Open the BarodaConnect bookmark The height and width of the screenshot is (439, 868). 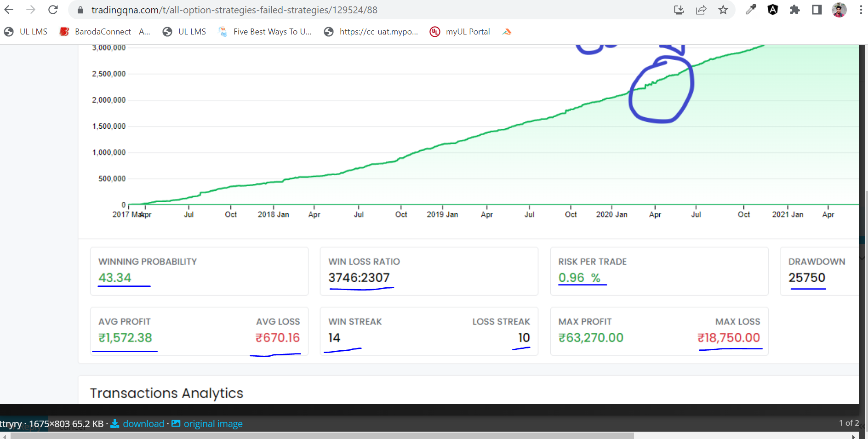(105, 32)
